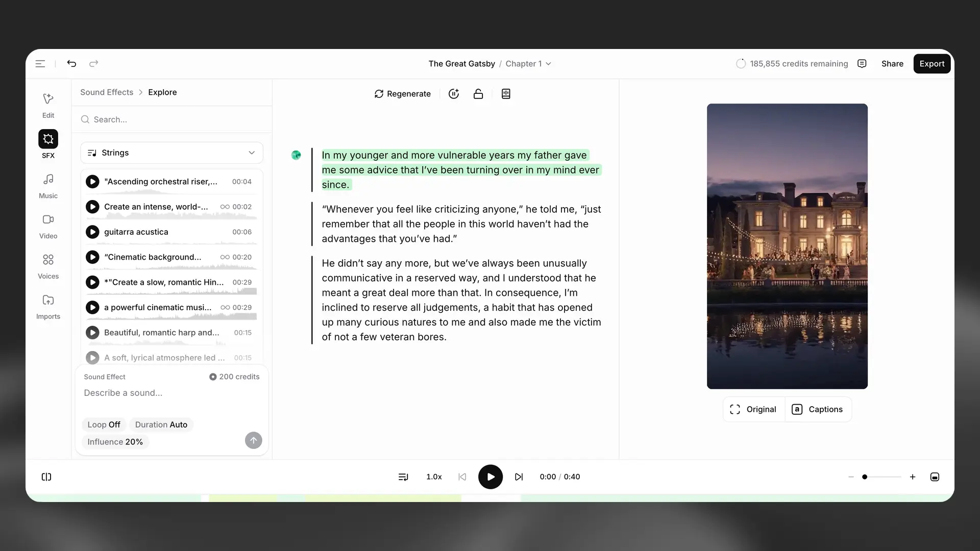Click the Regenerate button
Viewport: 980px width, 551px height.
pos(403,94)
